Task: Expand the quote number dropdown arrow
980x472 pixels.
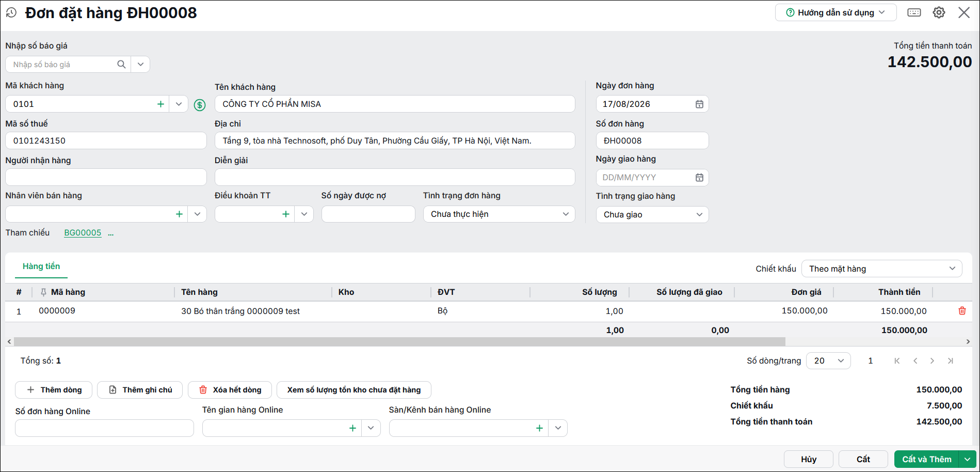Action: coord(140,64)
